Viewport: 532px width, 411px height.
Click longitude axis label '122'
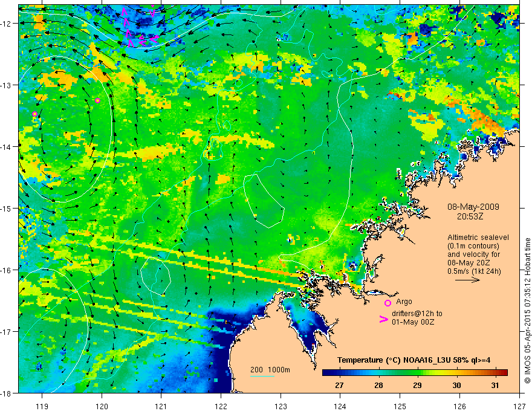pyautogui.click(x=221, y=406)
